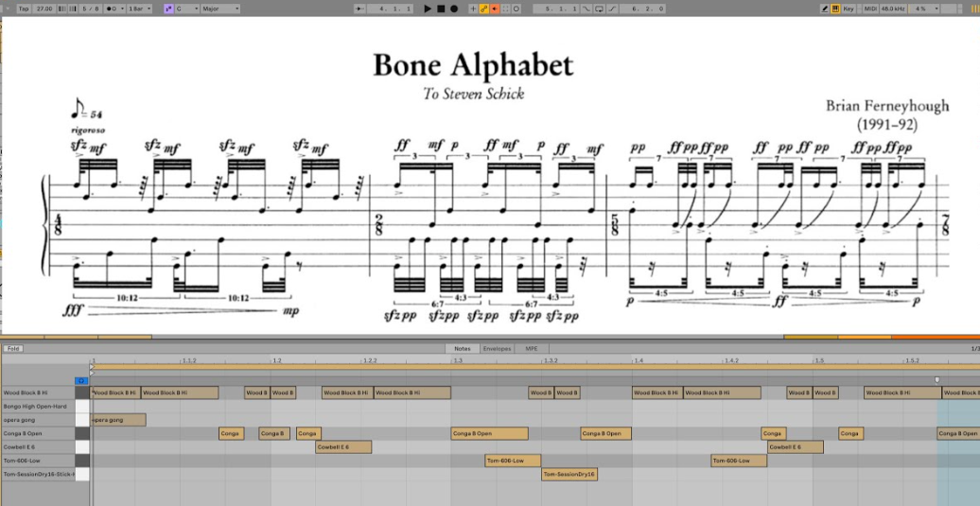980x506 pixels.
Task: Click the tempo value field
Action: (x=44, y=9)
